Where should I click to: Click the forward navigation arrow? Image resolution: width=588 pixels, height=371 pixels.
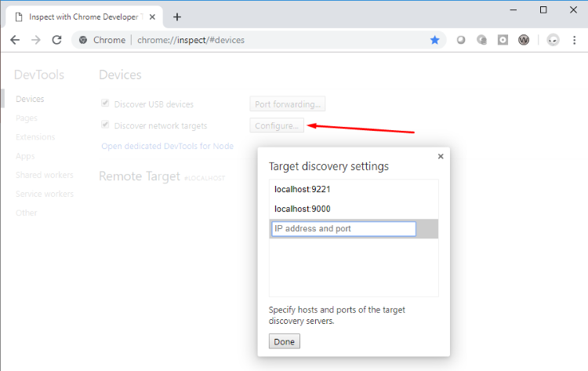[x=36, y=40]
